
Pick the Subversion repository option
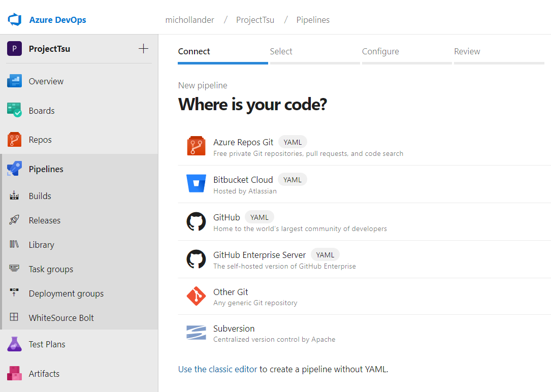pos(234,329)
